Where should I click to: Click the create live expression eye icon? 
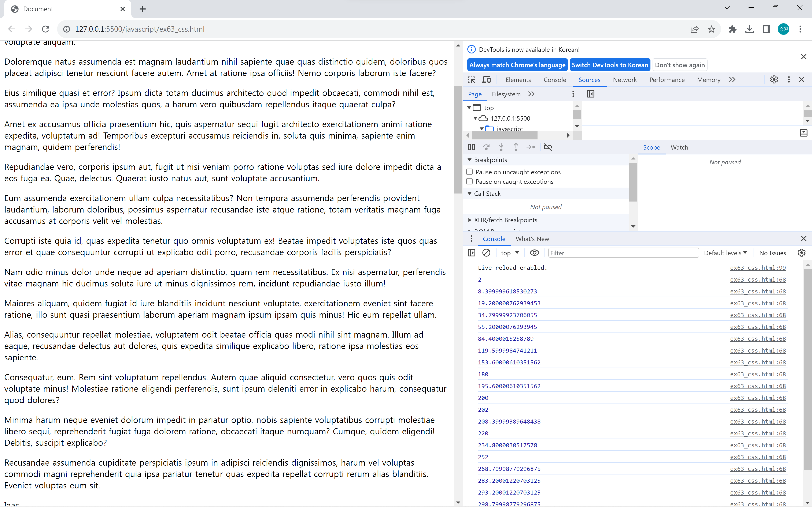pos(534,253)
